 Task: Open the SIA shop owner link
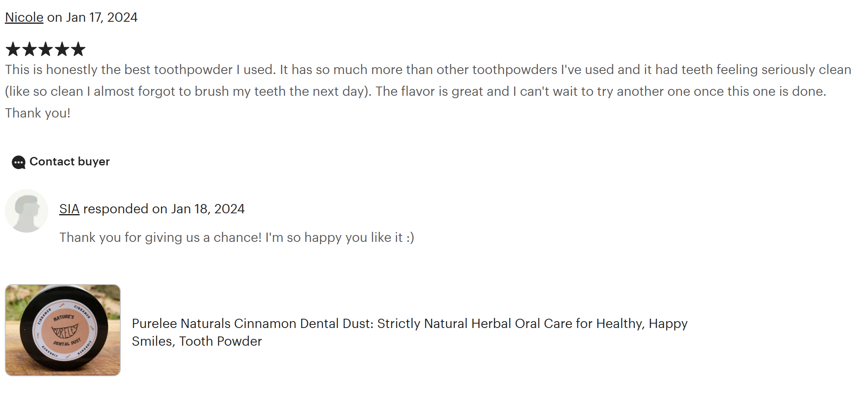click(x=69, y=209)
